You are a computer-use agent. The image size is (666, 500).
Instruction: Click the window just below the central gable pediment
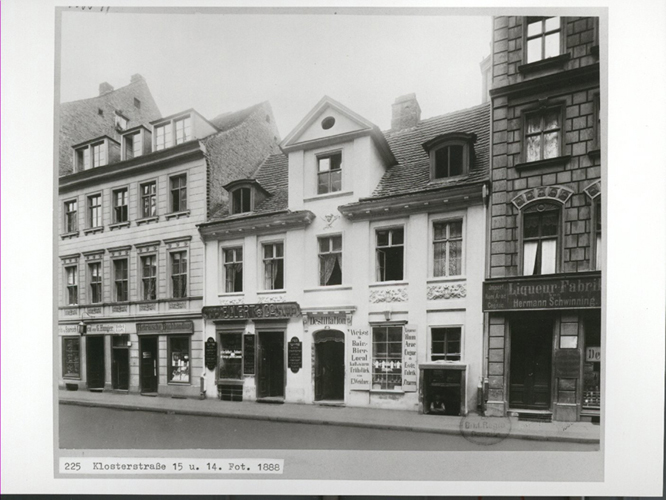pyautogui.click(x=329, y=172)
